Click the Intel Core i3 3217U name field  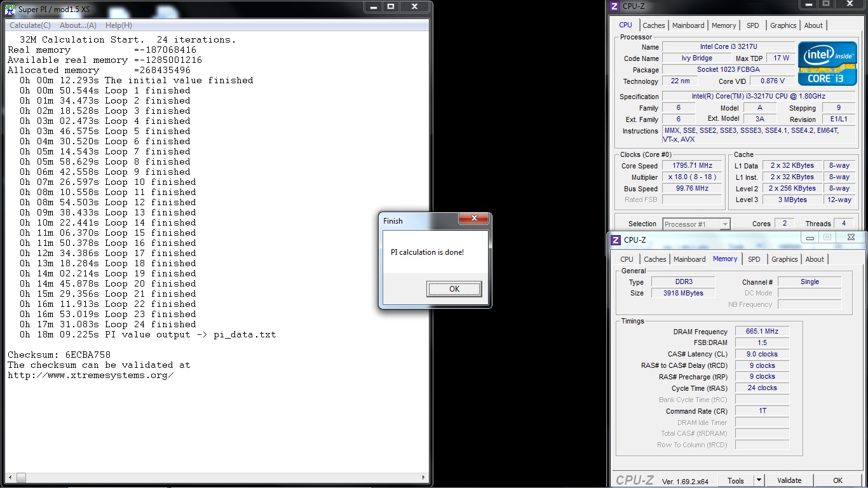coord(728,46)
